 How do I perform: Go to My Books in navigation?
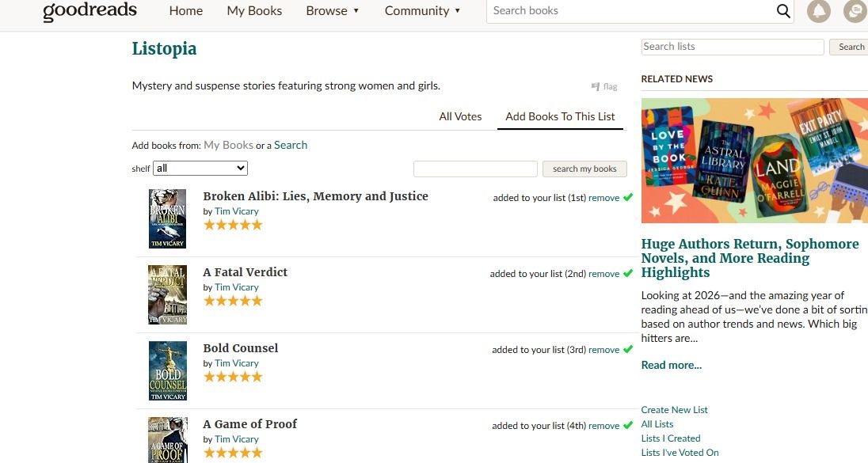click(x=254, y=11)
